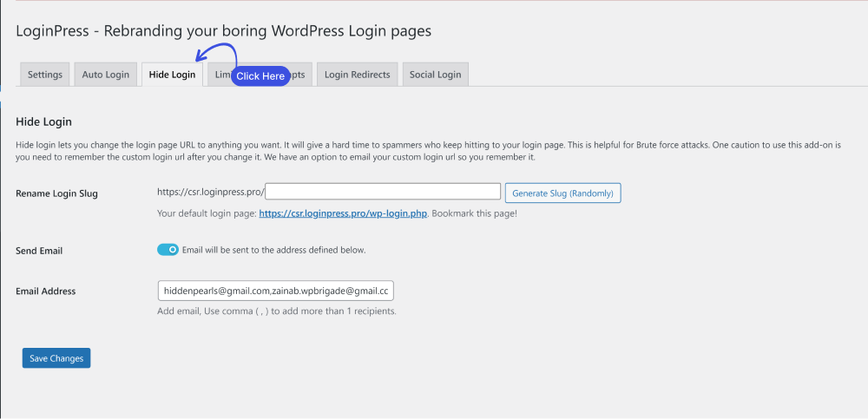The width and height of the screenshot is (868, 419).
Task: Switch to the Auto Login tab
Action: (x=105, y=74)
